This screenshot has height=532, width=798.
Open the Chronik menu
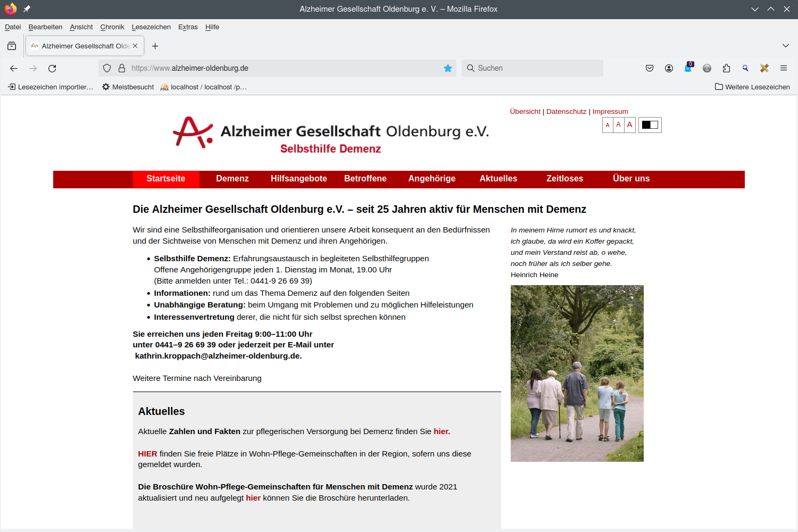click(x=112, y=27)
